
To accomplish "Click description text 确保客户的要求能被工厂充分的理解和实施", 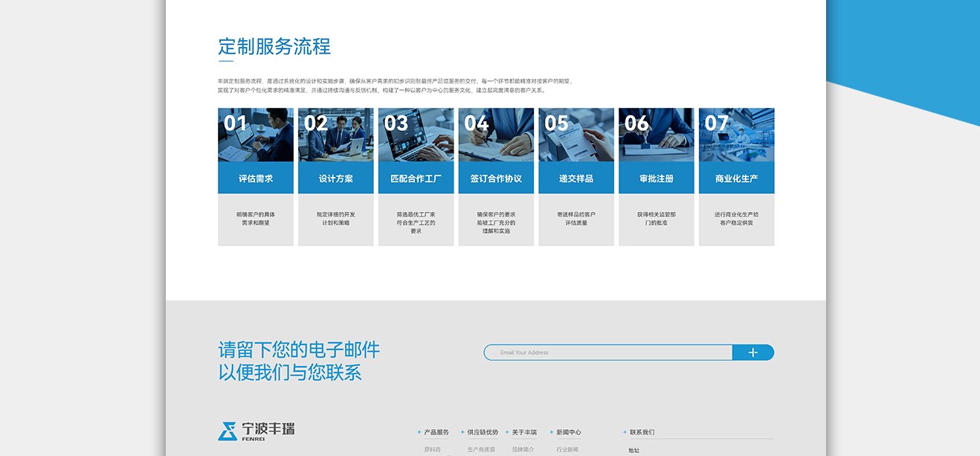I will pyautogui.click(x=496, y=222).
